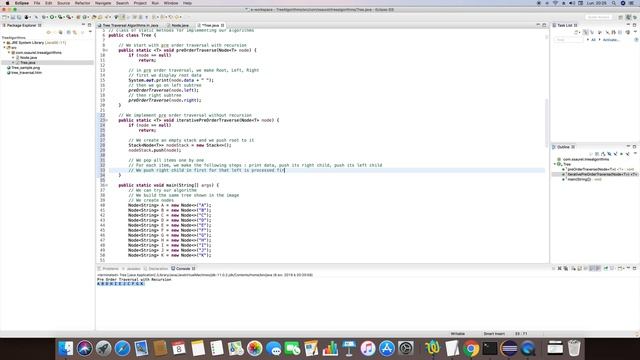
Task: Click the green Run toolbar icon
Action: pyautogui.click(x=52, y=17)
